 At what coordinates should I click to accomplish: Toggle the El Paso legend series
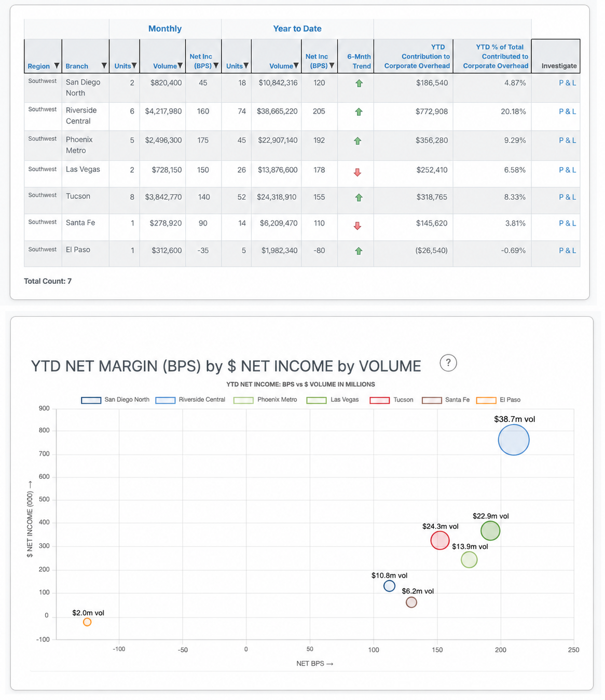click(x=498, y=400)
